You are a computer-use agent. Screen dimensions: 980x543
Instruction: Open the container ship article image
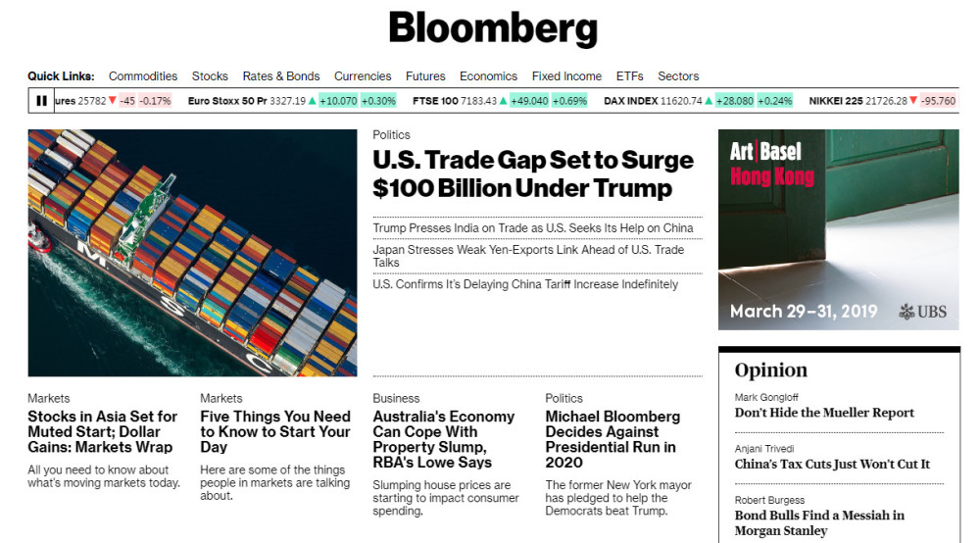tap(192, 253)
